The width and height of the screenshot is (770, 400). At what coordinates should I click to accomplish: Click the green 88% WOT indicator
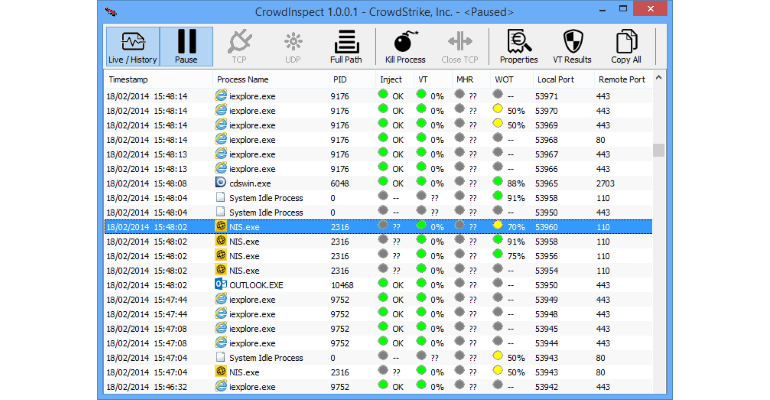point(498,183)
